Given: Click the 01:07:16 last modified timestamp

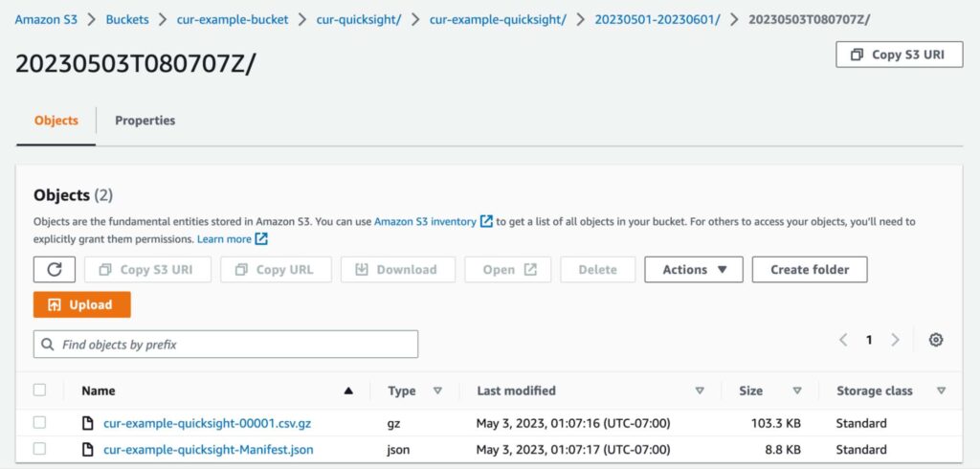Looking at the screenshot, I should point(573,423).
